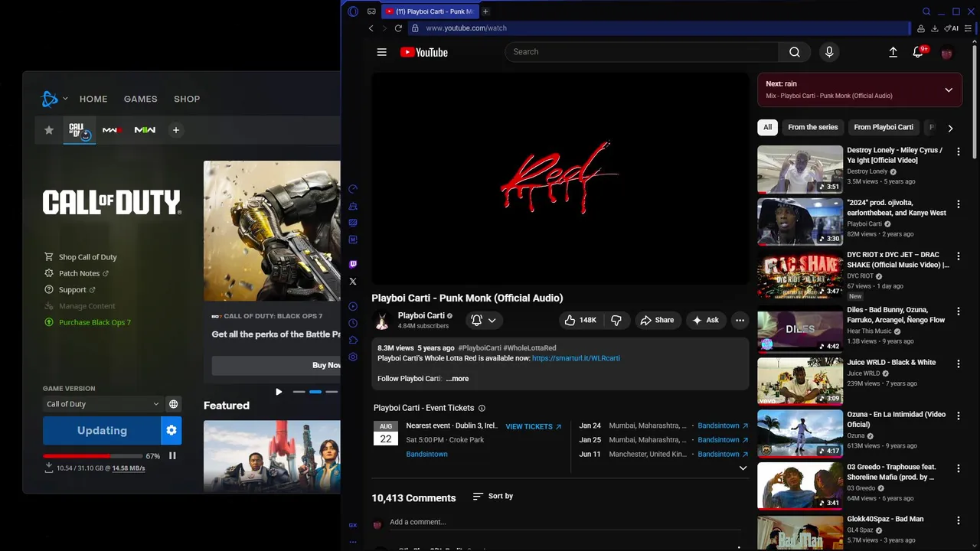Open Battle.net SHOP tab

pos(187,99)
